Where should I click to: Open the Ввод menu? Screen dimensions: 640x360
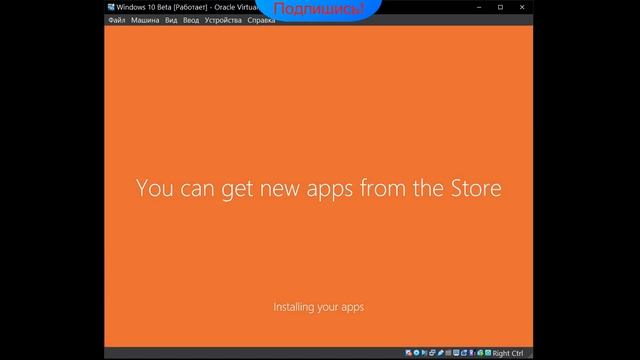[191, 20]
